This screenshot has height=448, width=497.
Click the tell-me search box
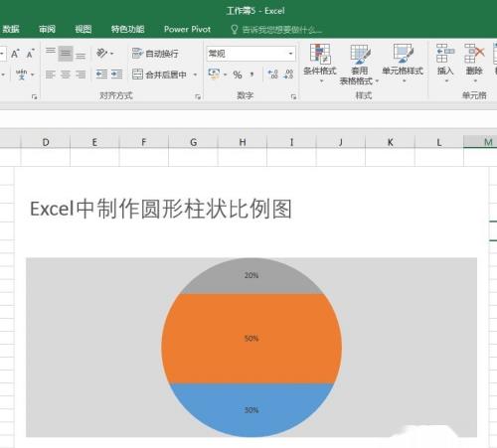click(x=276, y=30)
